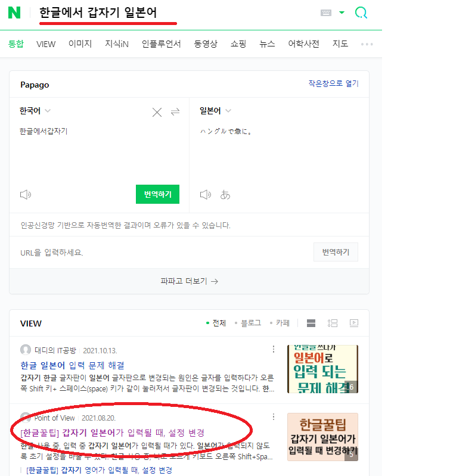Switch VIEW to card layout icon

[311, 323]
